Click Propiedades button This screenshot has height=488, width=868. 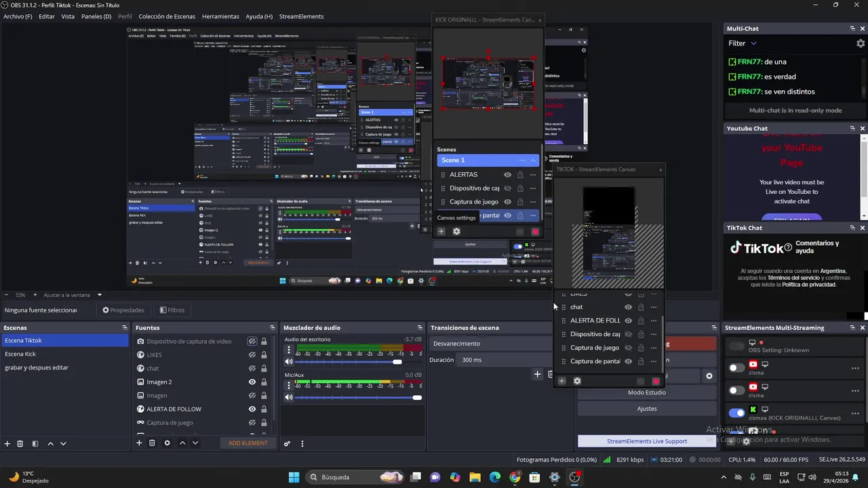(x=123, y=310)
